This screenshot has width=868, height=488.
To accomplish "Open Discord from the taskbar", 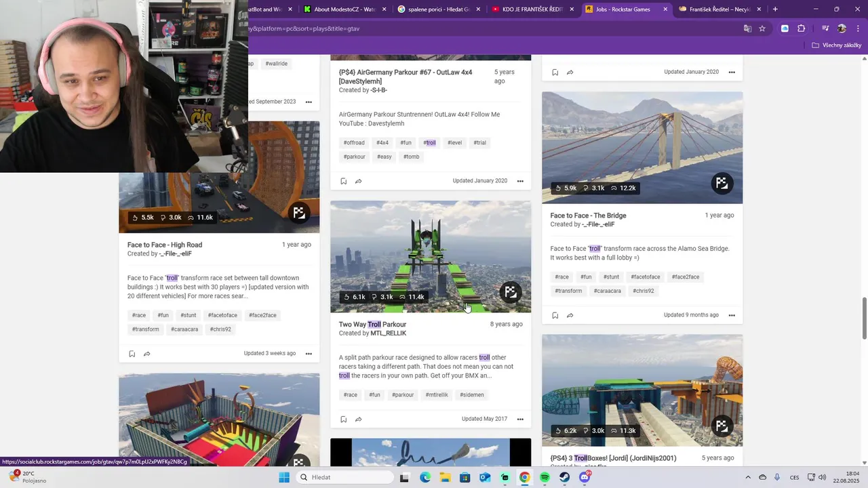I will (x=585, y=477).
